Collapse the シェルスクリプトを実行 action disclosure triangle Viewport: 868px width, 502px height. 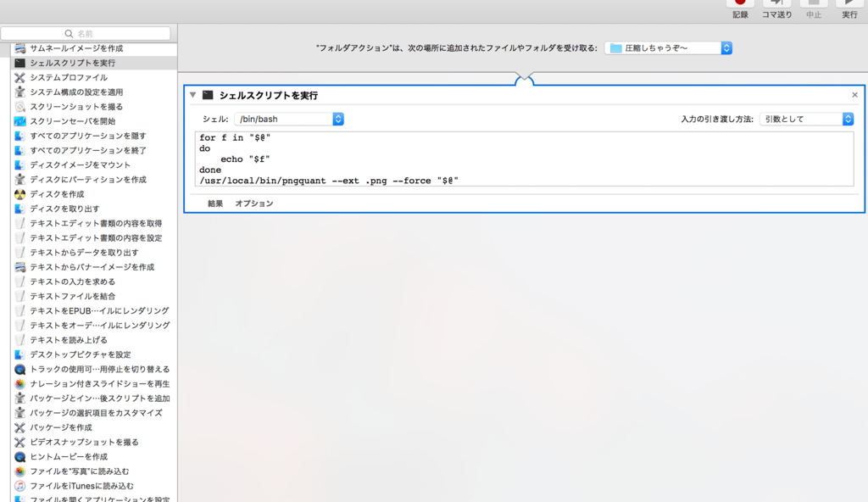click(192, 95)
